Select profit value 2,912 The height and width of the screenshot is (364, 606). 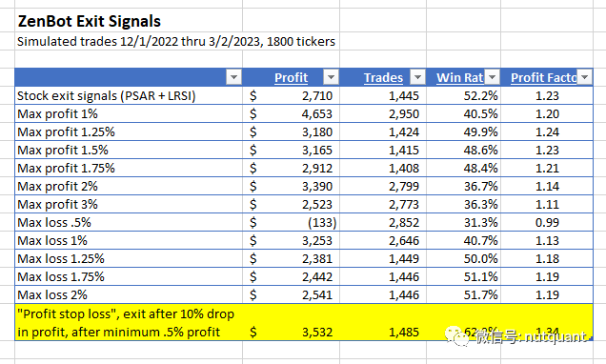click(x=317, y=169)
